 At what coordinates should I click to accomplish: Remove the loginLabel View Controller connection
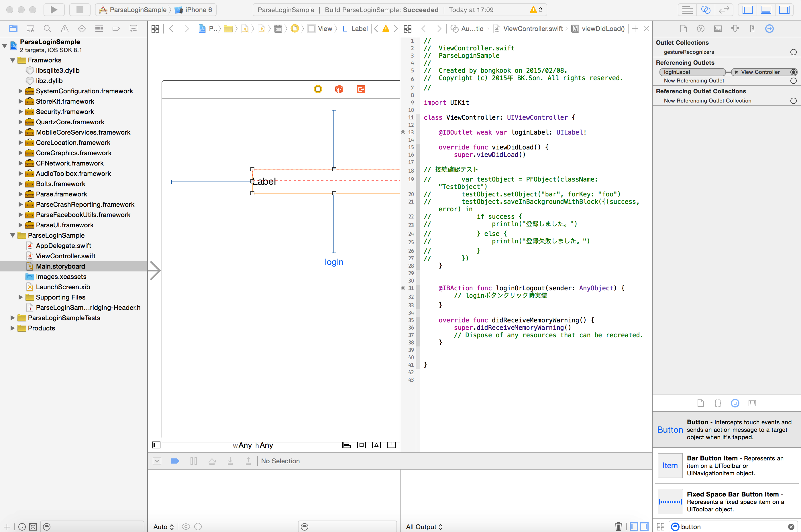[736, 72]
